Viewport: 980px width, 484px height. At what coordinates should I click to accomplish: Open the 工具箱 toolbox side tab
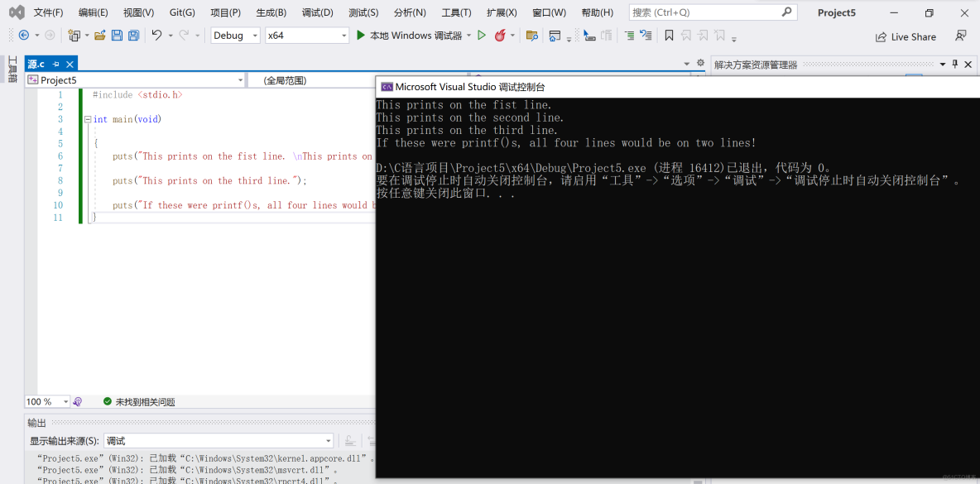(12, 69)
